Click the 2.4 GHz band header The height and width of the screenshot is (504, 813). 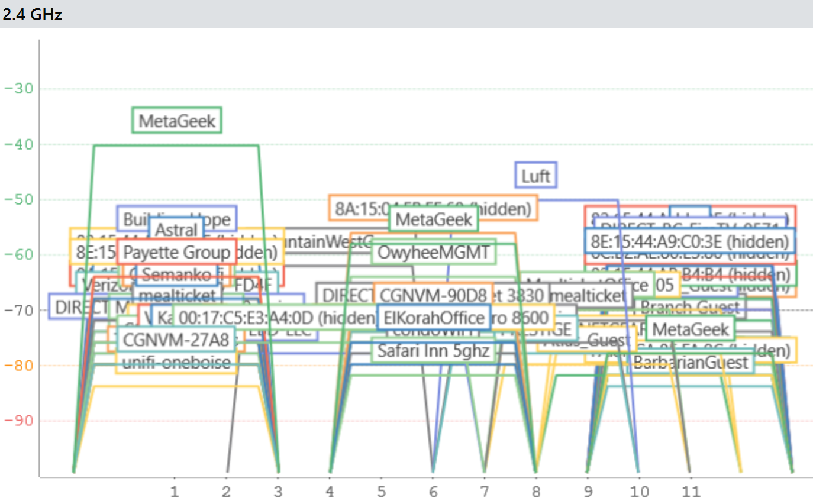point(33,14)
